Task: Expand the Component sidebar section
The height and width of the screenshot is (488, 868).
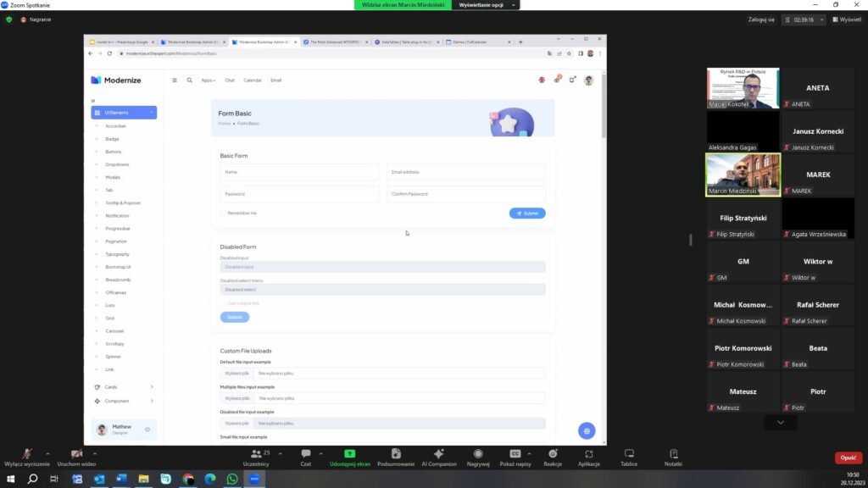Action: click(x=124, y=401)
